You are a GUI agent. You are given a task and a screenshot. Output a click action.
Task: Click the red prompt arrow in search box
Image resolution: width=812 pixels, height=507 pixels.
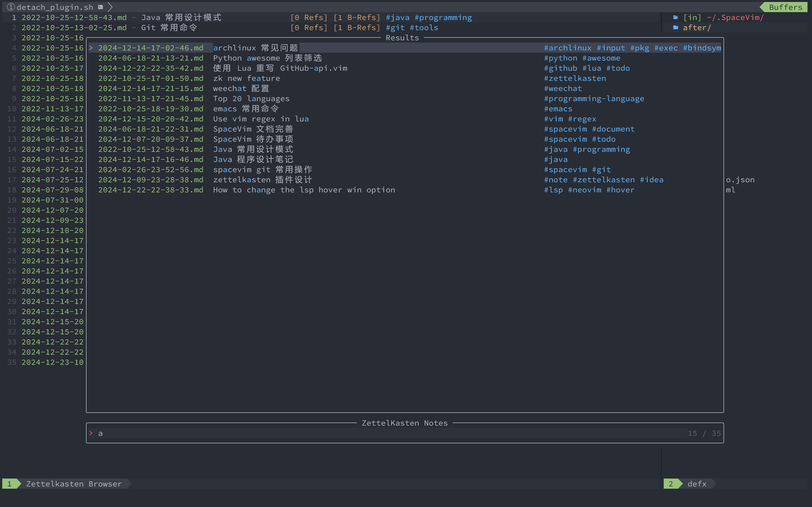[91, 433]
